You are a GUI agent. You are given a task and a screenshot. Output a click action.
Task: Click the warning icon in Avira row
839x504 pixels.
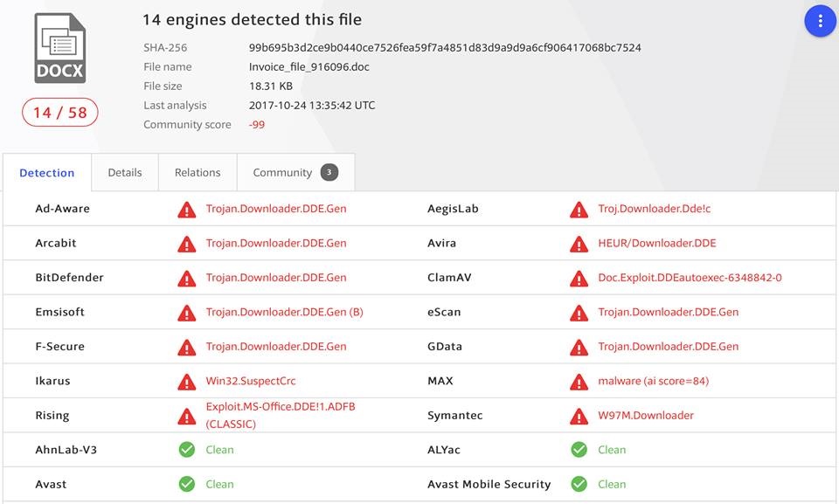(579, 244)
